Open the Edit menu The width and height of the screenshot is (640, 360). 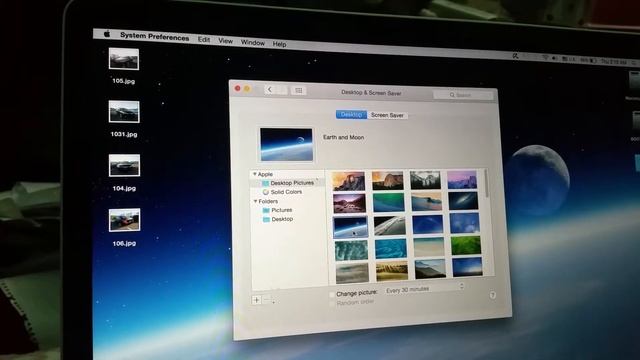(x=204, y=39)
